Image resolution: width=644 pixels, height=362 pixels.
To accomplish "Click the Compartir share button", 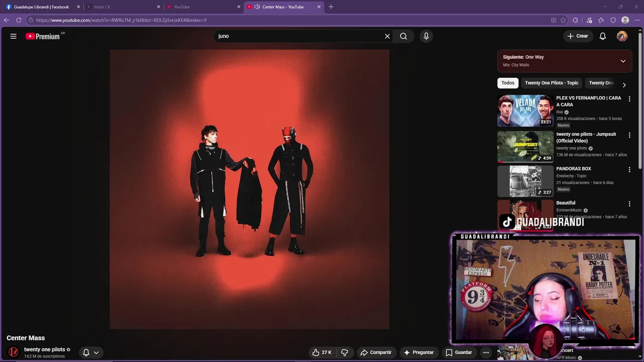I will (376, 352).
